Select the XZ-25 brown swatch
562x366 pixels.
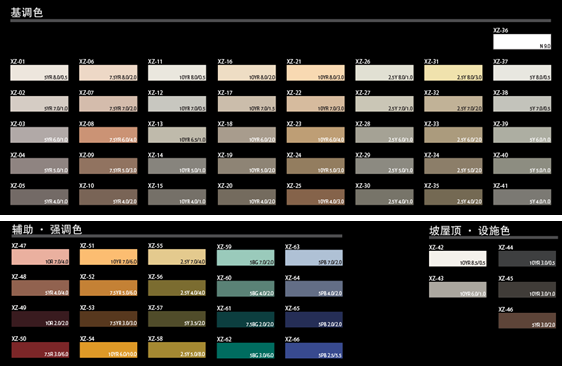click(315, 197)
